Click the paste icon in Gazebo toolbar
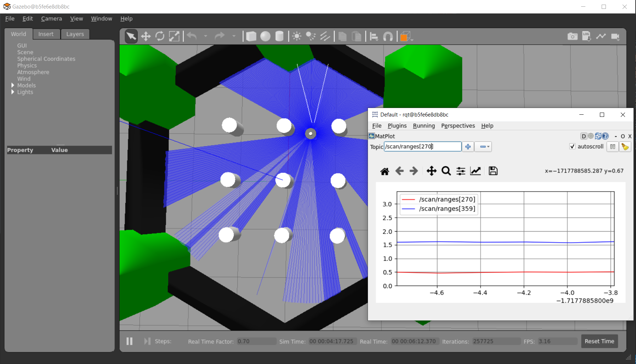Screen dimensions: 636x364 [357, 36]
